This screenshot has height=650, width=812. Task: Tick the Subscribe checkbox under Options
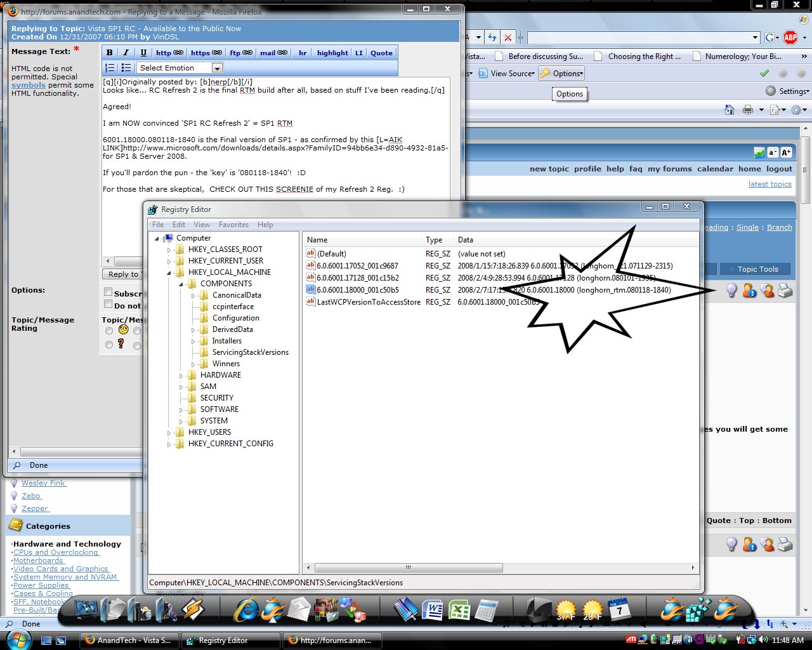108,292
